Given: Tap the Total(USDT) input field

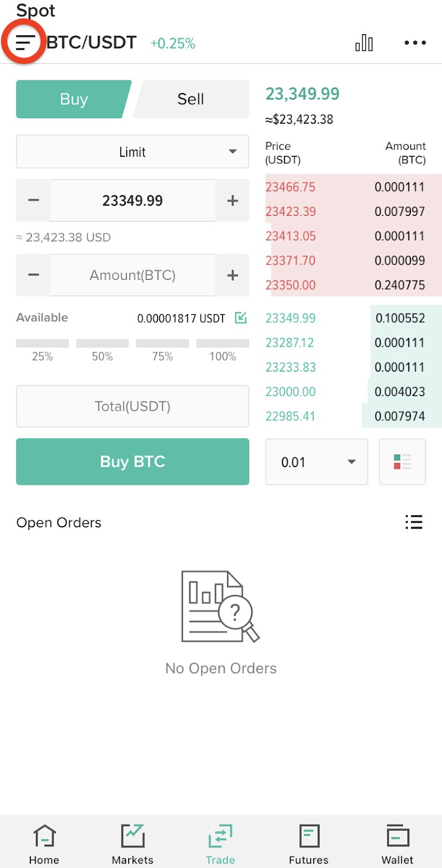Looking at the screenshot, I should [x=132, y=406].
